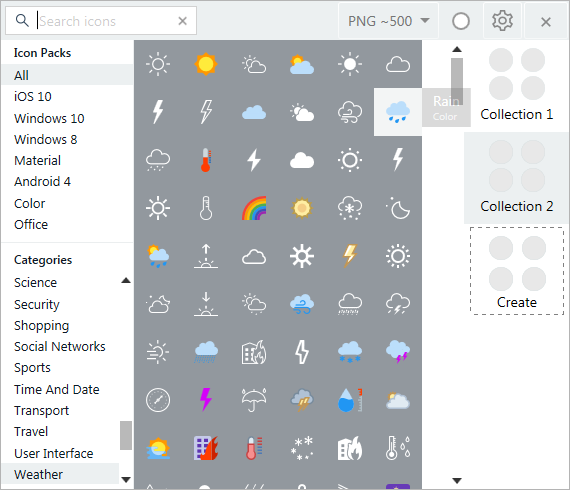The height and width of the screenshot is (490, 570).
Task: Open settings with the gear icon
Action: pyautogui.click(x=502, y=21)
